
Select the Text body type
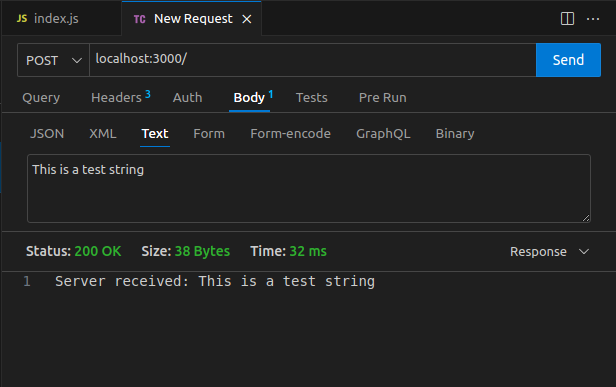tap(155, 134)
